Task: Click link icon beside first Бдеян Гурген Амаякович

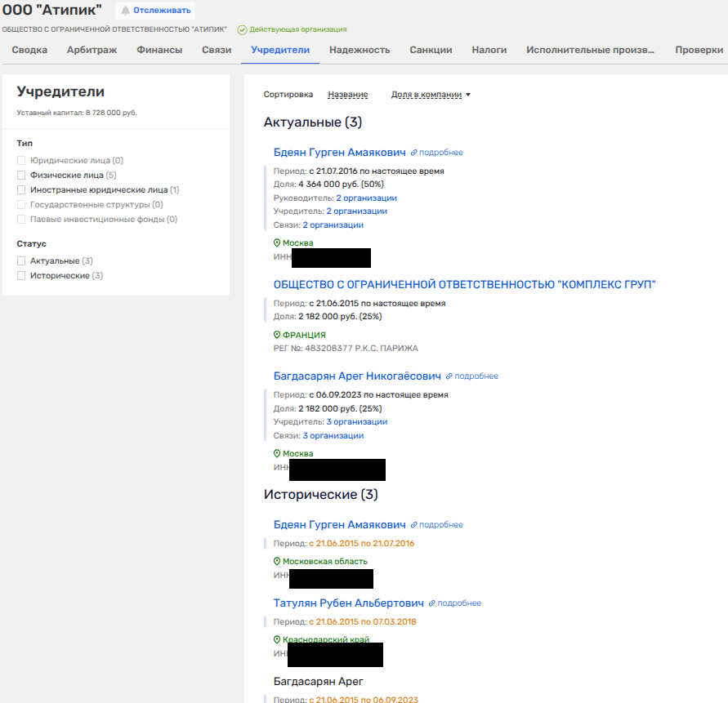Action: [414, 153]
